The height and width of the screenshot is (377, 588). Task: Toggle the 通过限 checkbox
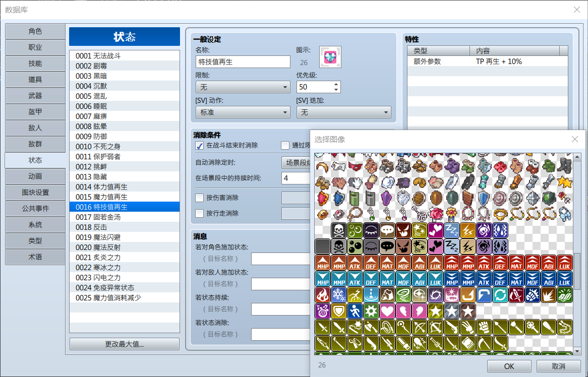(285, 145)
